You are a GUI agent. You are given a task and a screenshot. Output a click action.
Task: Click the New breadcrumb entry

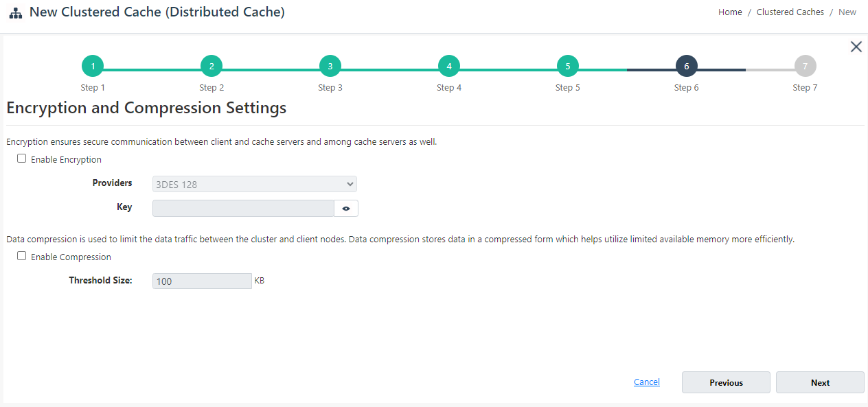tap(847, 12)
